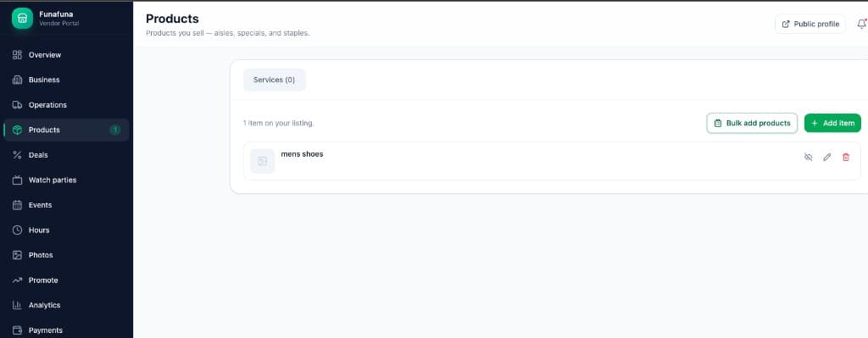Click the Overview grid icon in sidebar
Viewport: 868px width, 338px height.
point(17,55)
